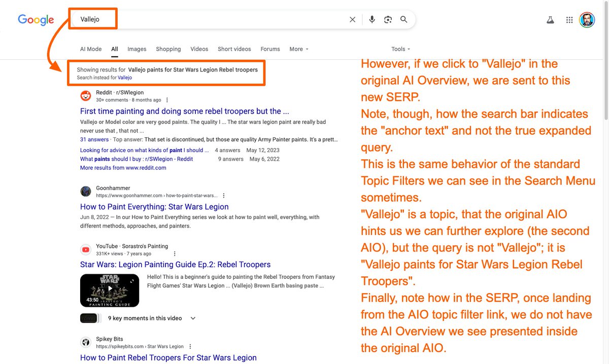Click '9 answers' text in Reddit sublinks
Screen dimensions: 609x364
pyautogui.click(x=231, y=159)
